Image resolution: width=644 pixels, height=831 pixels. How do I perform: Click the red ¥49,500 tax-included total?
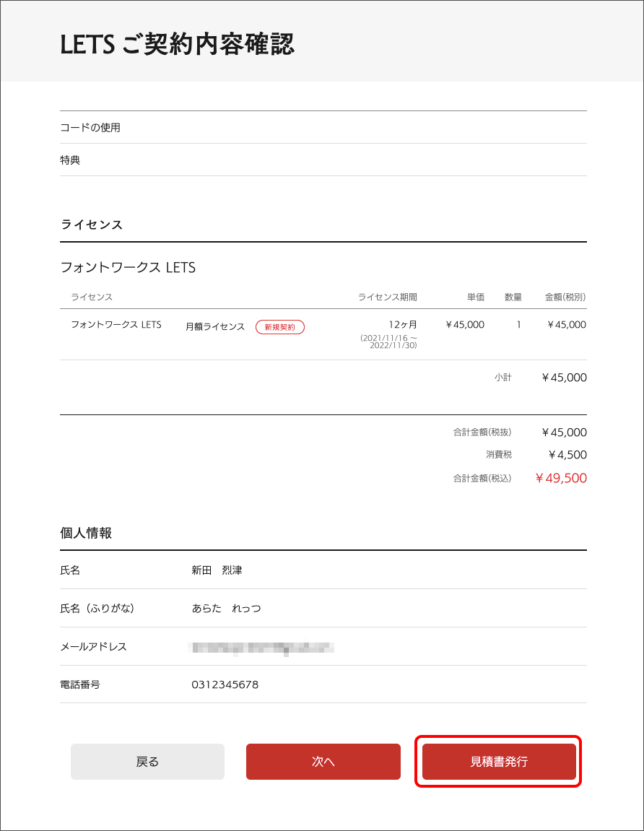[561, 478]
